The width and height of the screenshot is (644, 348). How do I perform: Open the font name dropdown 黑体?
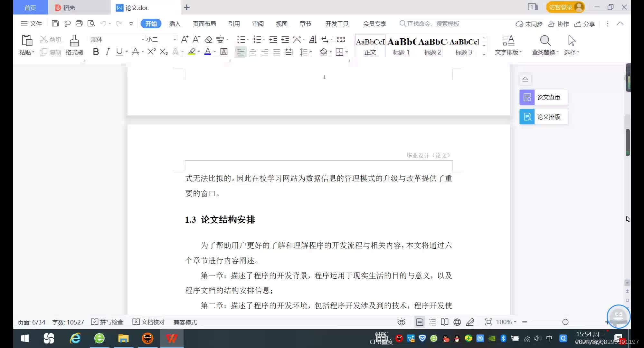tap(143, 39)
